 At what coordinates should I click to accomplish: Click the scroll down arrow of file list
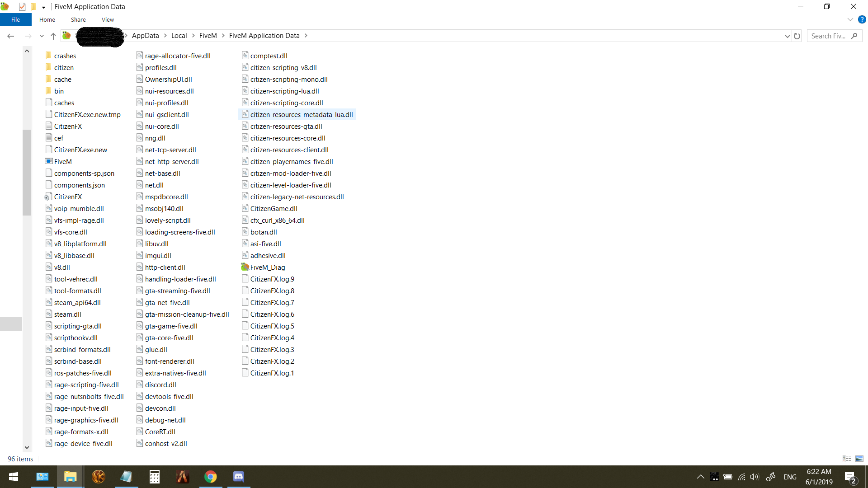27,447
